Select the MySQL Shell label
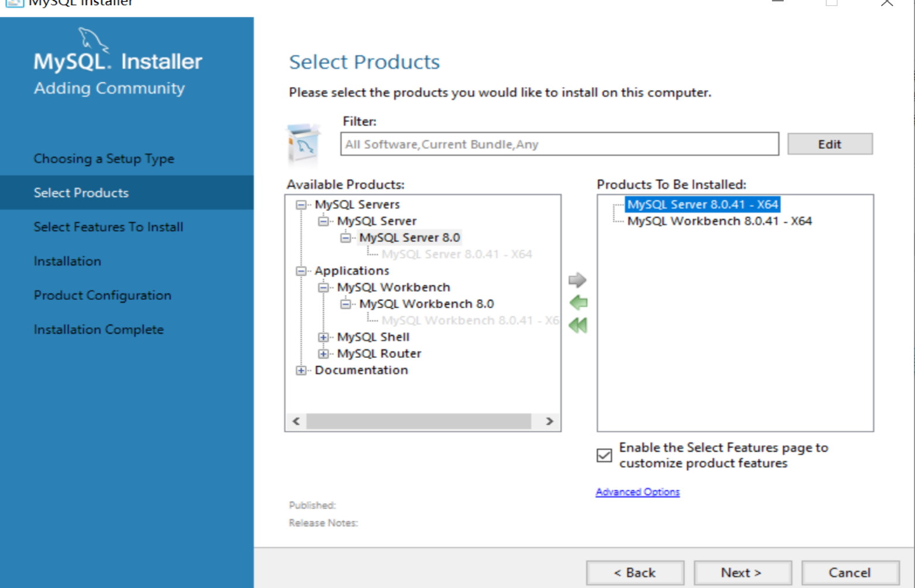This screenshot has height=588, width=915. click(x=373, y=337)
